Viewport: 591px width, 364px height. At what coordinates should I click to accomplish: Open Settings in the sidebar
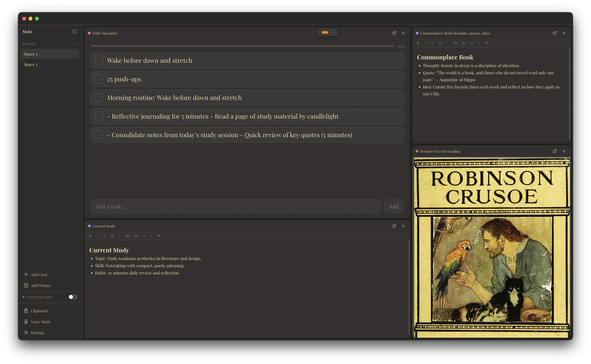click(x=37, y=333)
